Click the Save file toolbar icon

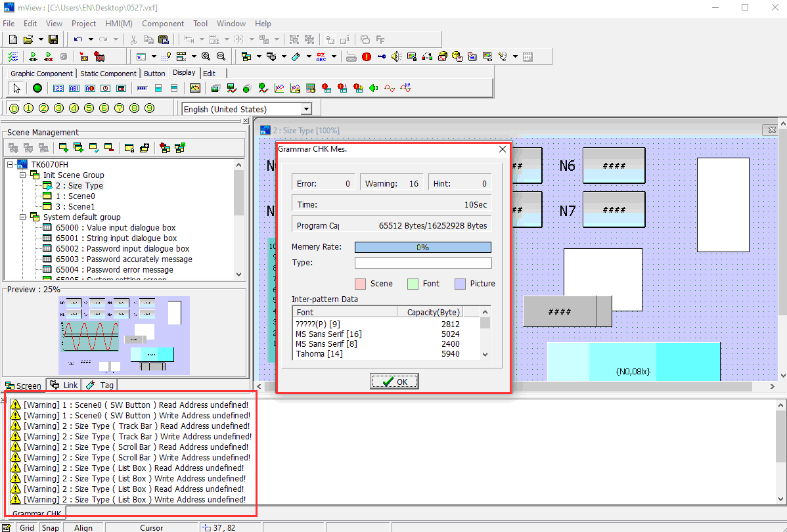click(x=53, y=39)
